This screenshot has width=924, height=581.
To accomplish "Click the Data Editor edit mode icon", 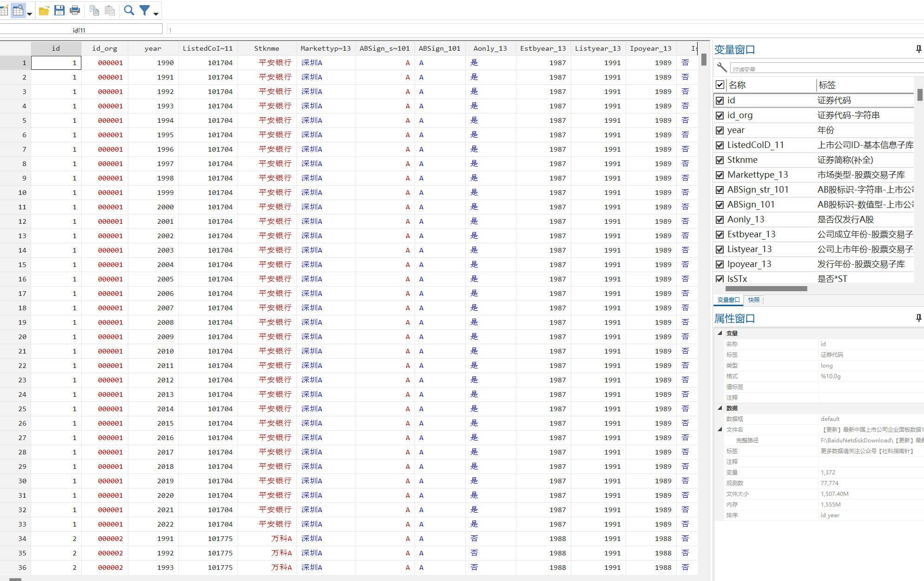I will click(x=4, y=10).
